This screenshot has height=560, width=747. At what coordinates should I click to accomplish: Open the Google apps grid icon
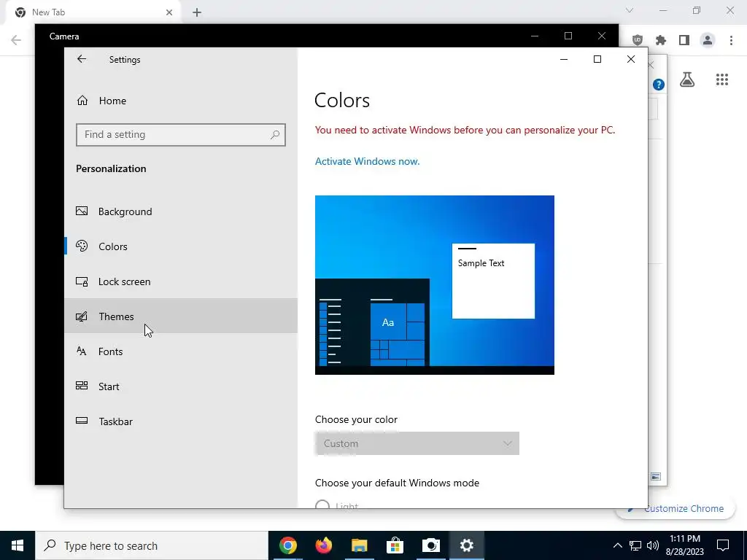point(722,79)
